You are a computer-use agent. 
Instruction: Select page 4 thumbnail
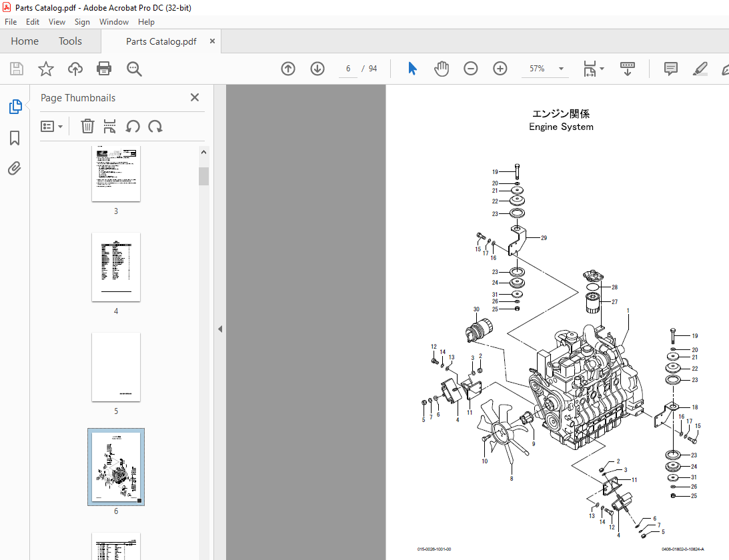116,267
